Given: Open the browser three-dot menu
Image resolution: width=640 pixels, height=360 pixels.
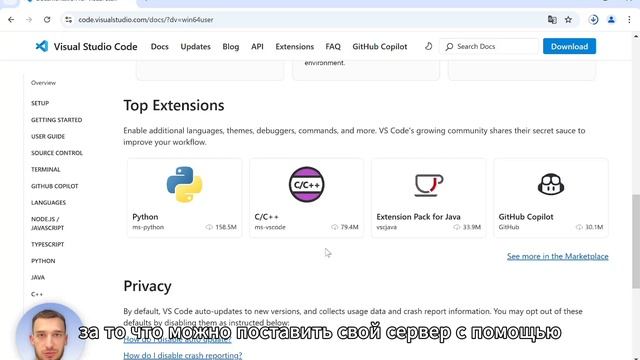Looking at the screenshot, I should (x=629, y=20).
